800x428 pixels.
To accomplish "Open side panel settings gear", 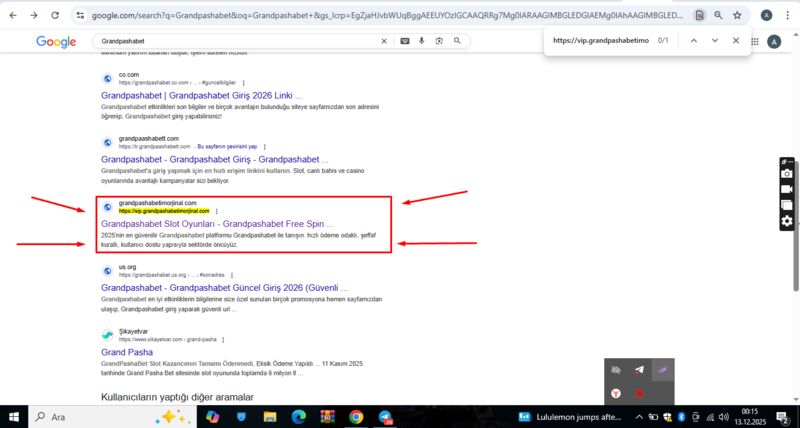I will coord(787,221).
